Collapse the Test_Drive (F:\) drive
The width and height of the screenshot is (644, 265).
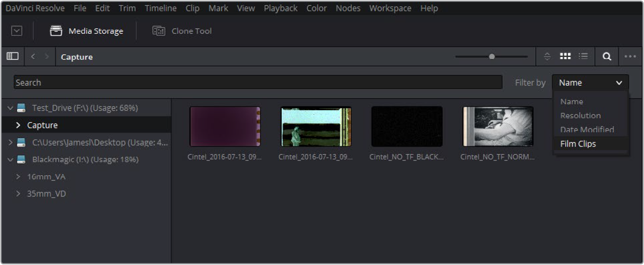pyautogui.click(x=10, y=108)
